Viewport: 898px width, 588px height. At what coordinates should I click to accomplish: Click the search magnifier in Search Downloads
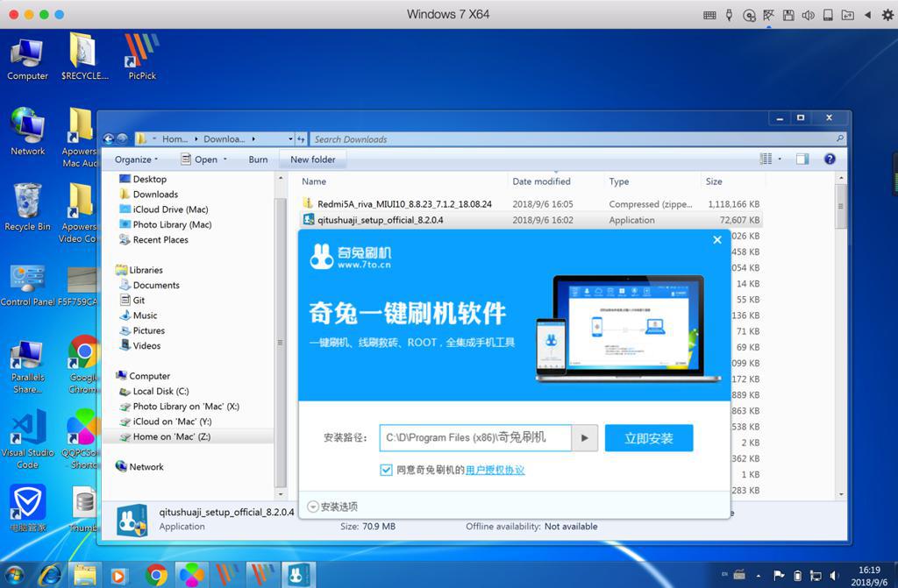tap(839, 138)
